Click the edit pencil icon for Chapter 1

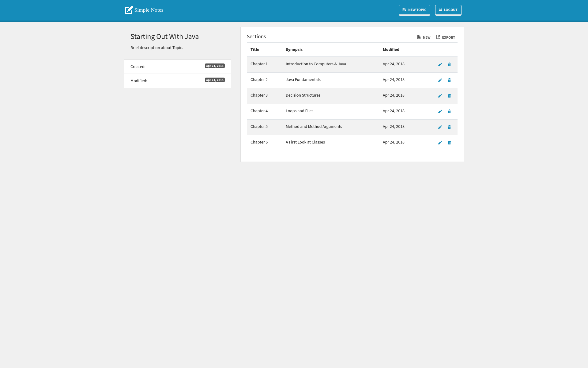(x=440, y=64)
